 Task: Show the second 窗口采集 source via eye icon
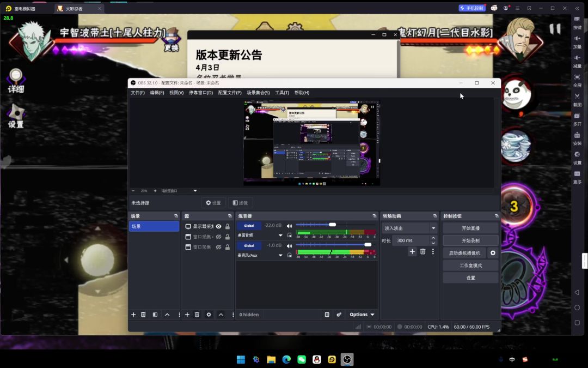(x=218, y=247)
